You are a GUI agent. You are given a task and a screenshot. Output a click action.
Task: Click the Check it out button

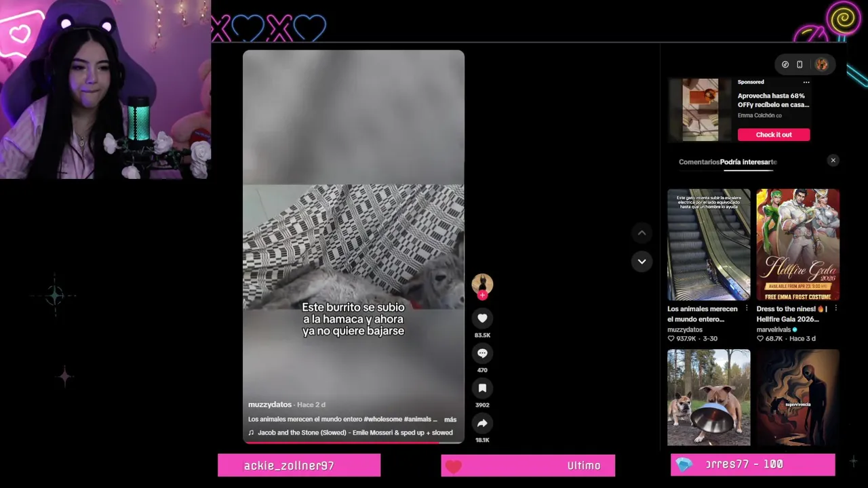pos(774,134)
